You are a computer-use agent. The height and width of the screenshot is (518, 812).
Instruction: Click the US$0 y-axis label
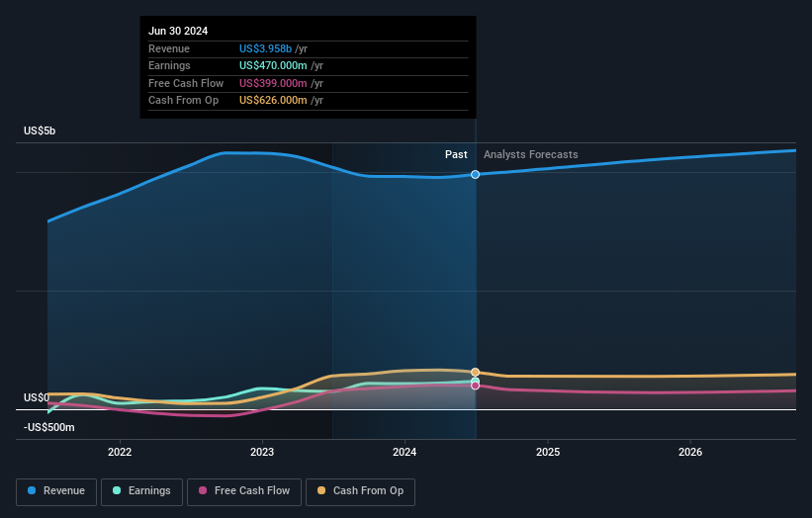(x=37, y=397)
